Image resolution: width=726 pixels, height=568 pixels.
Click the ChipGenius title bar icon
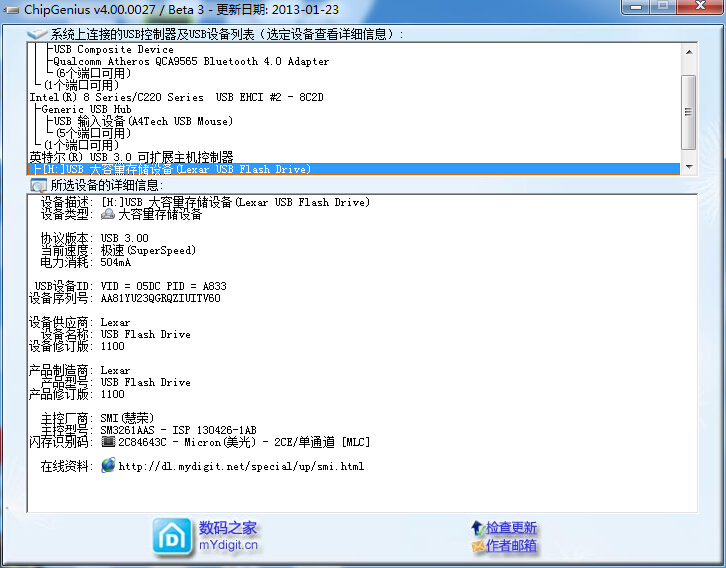pyautogui.click(x=11, y=10)
